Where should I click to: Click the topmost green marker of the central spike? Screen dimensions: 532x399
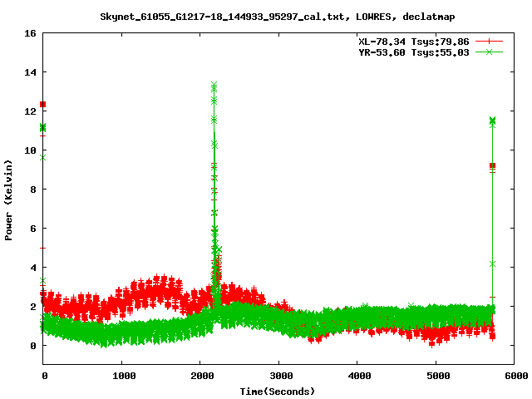pyautogui.click(x=214, y=85)
